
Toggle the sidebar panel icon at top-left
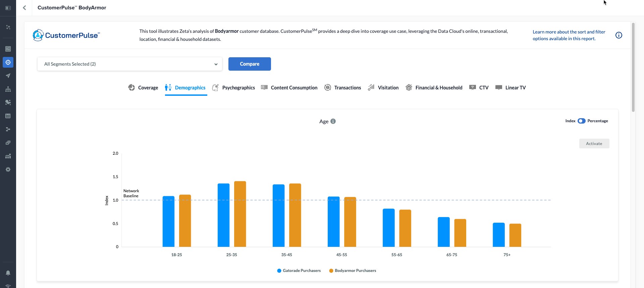tap(8, 8)
